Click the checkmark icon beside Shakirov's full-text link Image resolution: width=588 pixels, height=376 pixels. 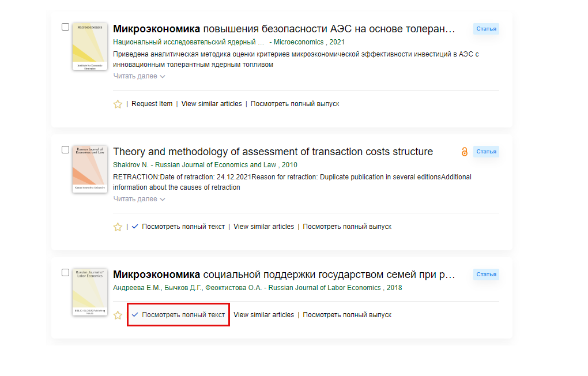pos(135,226)
